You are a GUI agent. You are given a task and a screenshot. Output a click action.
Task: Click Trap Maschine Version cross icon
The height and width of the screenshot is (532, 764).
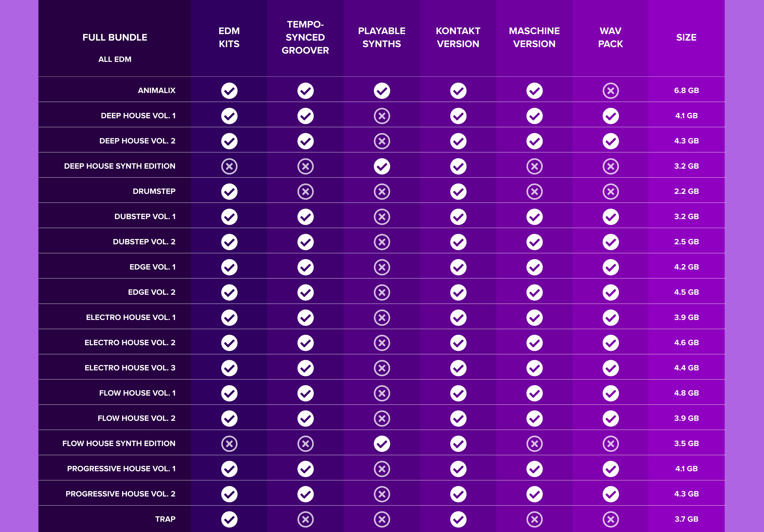tap(534, 519)
